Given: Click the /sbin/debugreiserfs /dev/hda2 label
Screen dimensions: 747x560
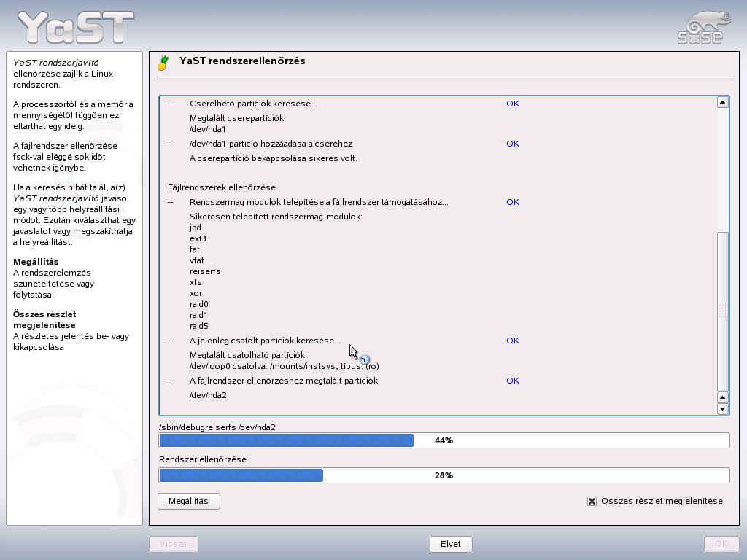Looking at the screenshot, I should coord(217,427).
